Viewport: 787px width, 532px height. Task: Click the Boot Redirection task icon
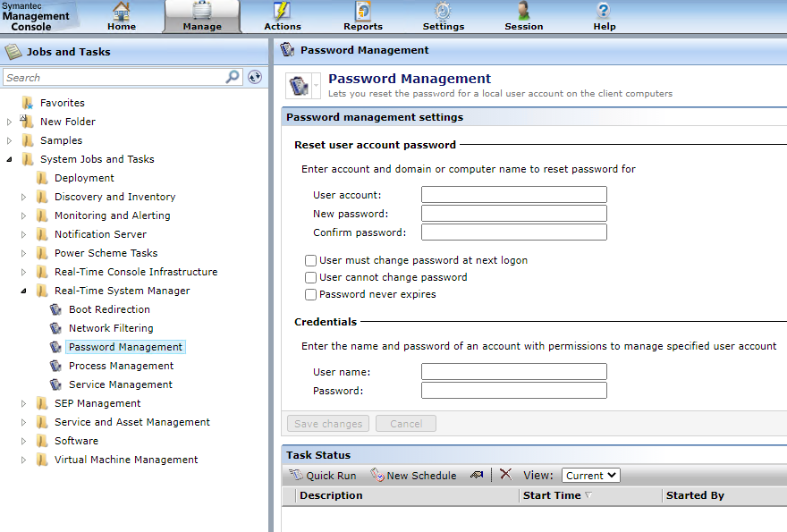tap(55, 309)
